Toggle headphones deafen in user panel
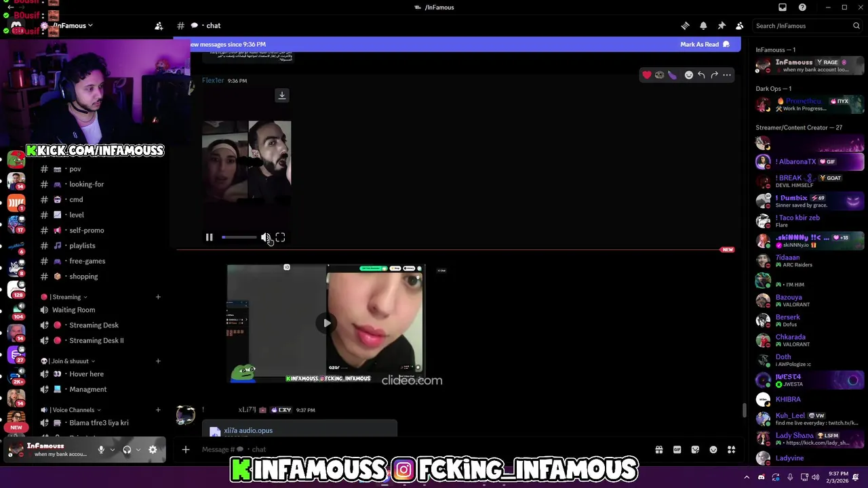This screenshot has height=488, width=868. (127, 449)
